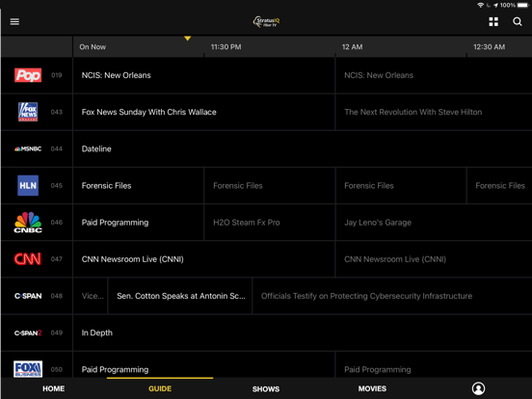532x399 pixels.
Task: Select channel number 046
Action: pyautogui.click(x=57, y=223)
